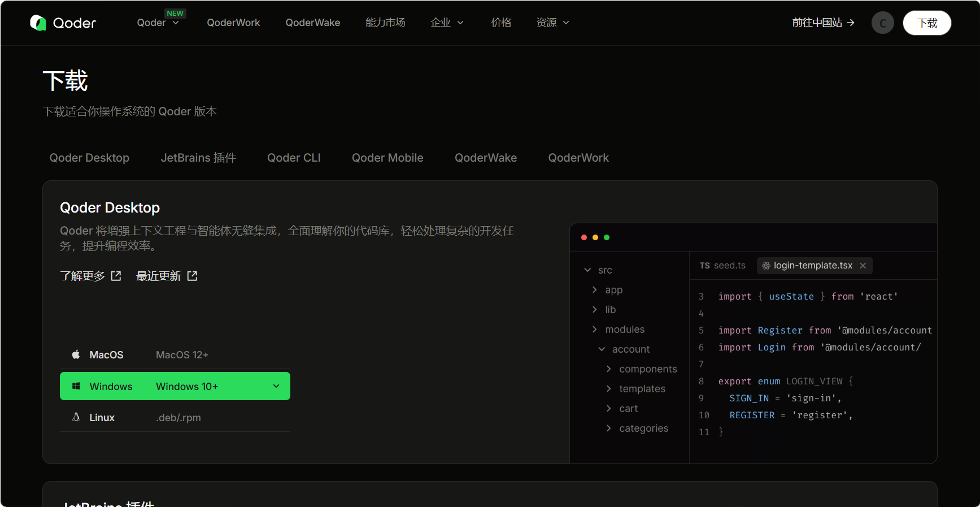This screenshot has width=980, height=507.
Task: Switch to QoderWake download tab
Action: click(x=486, y=158)
